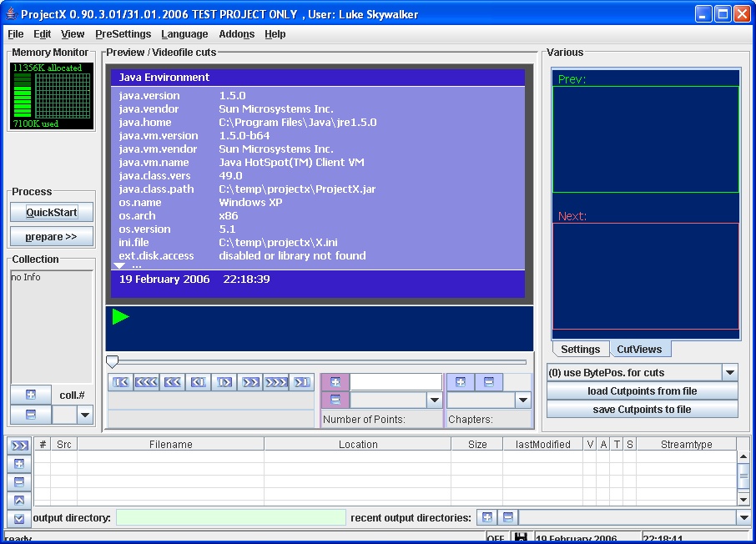Click the 'OFF' status bar indicator

pyautogui.click(x=496, y=538)
